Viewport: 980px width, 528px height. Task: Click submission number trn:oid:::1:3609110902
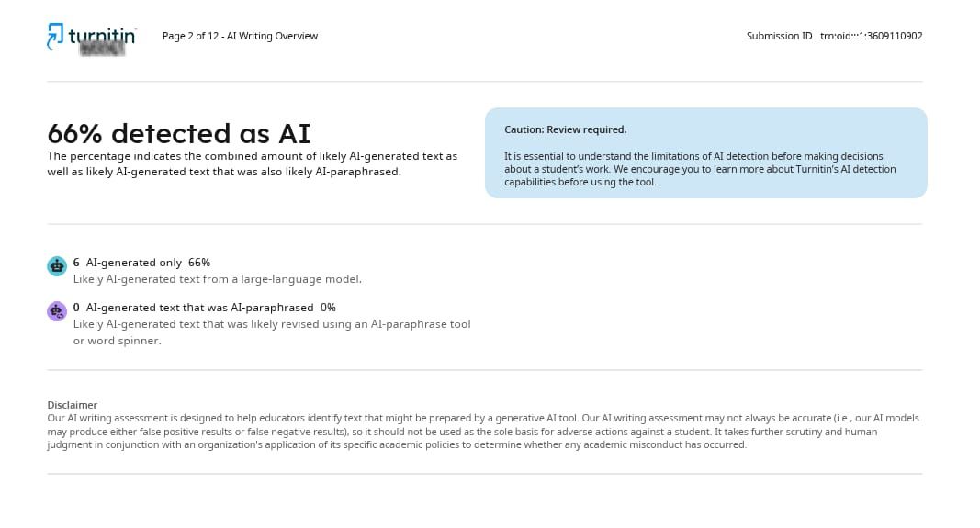[x=872, y=36]
